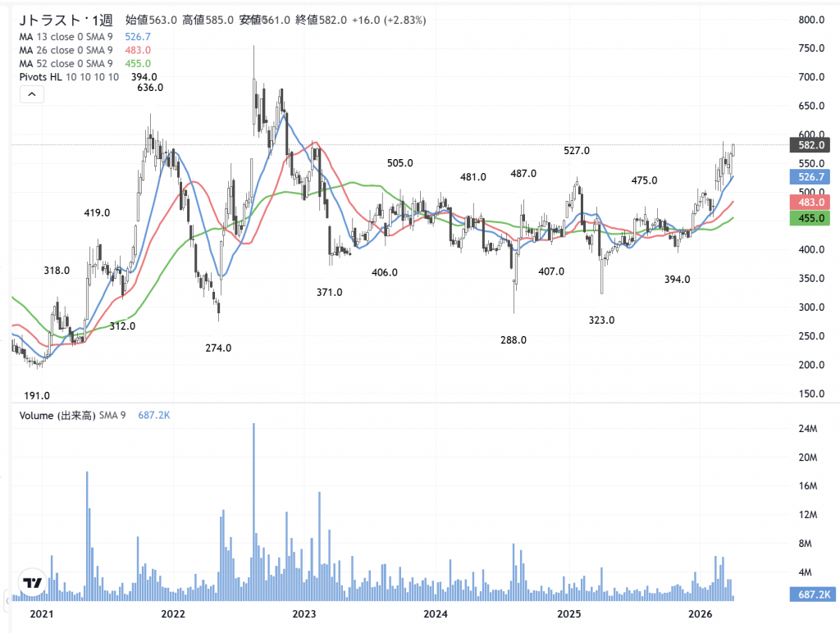The height and width of the screenshot is (633, 840).
Task: Collapse the indicator legend with the chevron
Action: (x=31, y=94)
